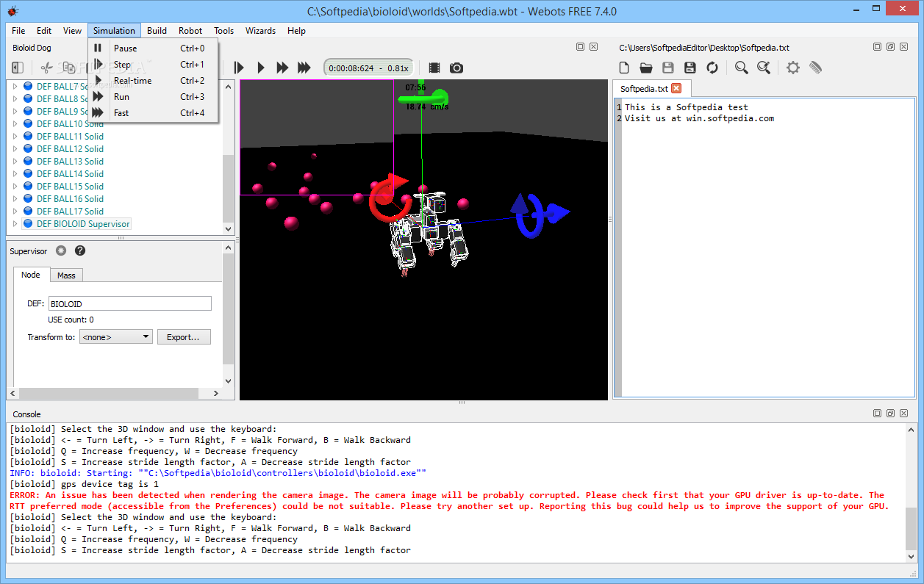The width and height of the screenshot is (924, 584).
Task: Click the movie recording film icon
Action: coord(434,68)
